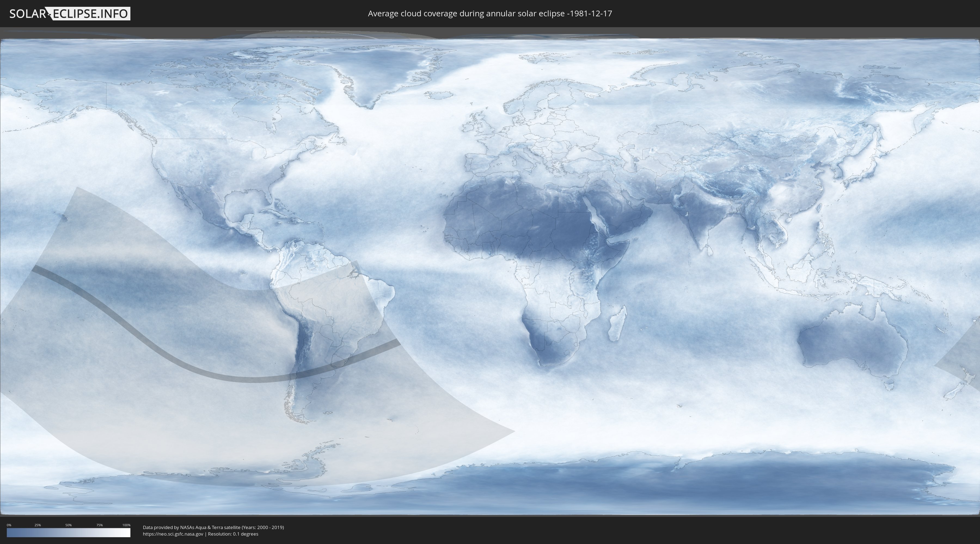Click the 100% legend label
Viewport: 980px width, 544px height.
click(126, 525)
